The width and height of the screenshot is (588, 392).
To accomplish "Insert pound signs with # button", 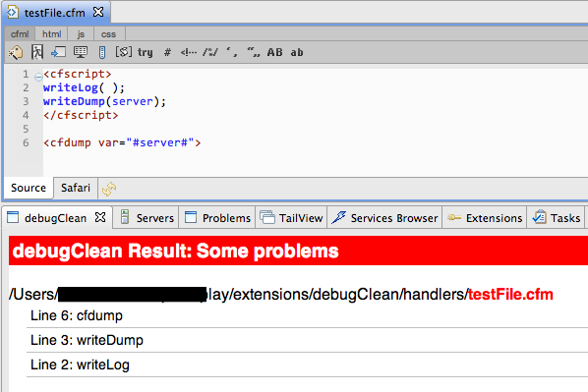I will [x=167, y=52].
